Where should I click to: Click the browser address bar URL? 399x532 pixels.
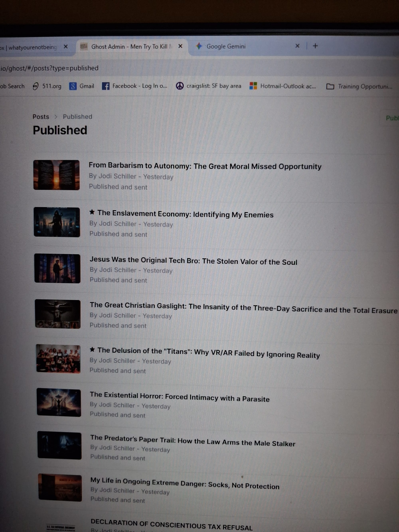pos(49,68)
